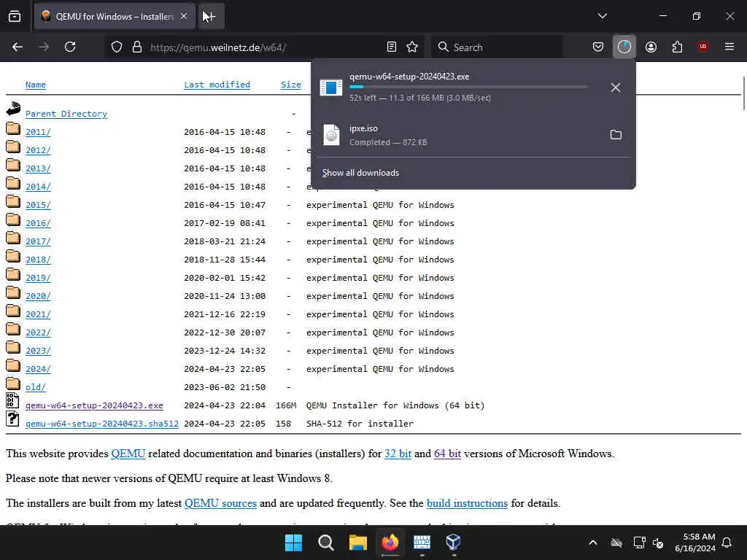Viewport: 747px width, 560px height.
Task: Open the 2024/ directory link
Action: 38,369
